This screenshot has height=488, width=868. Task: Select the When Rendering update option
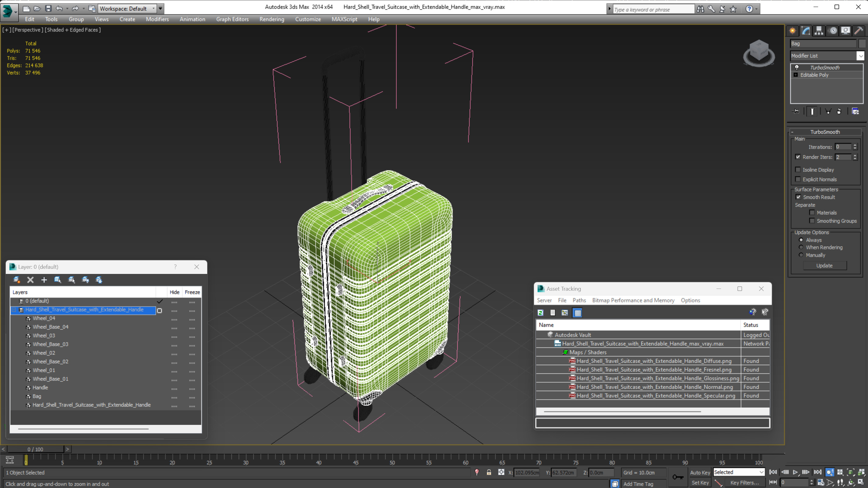(801, 247)
